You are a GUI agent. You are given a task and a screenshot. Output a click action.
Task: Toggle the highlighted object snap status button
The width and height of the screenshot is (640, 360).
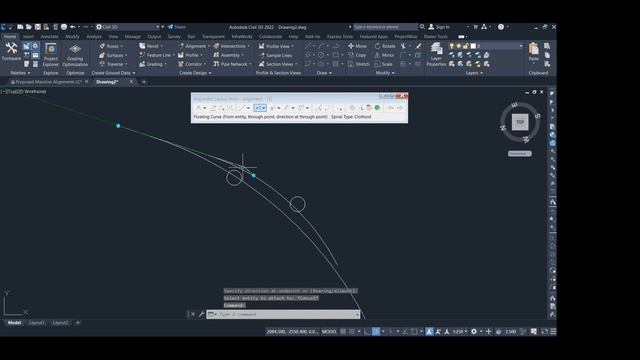pos(376,331)
